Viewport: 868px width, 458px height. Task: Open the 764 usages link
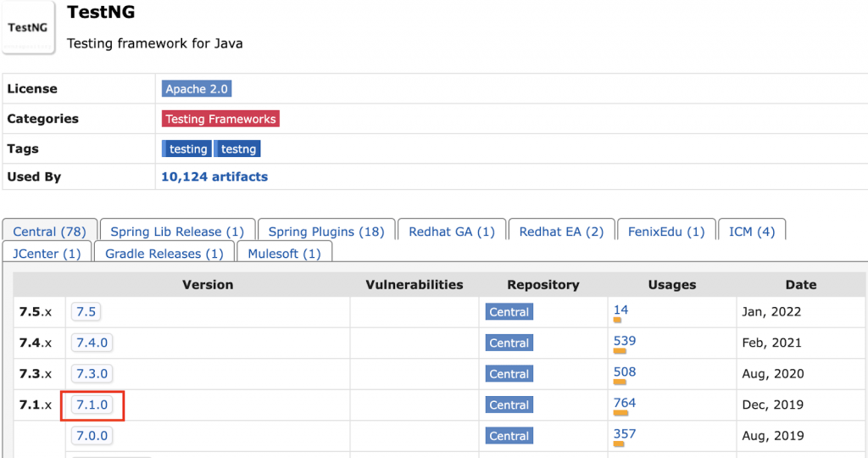(624, 403)
